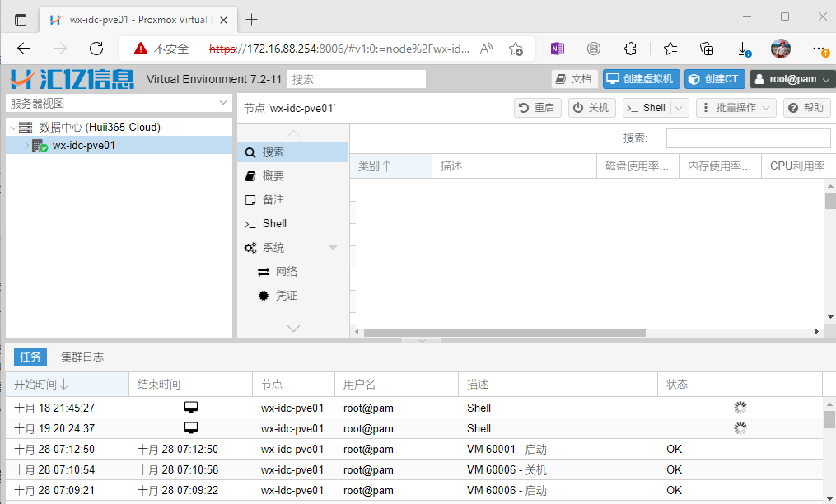Click the Reboot (重启) button
Viewport: 836px width, 504px height.
(537, 108)
